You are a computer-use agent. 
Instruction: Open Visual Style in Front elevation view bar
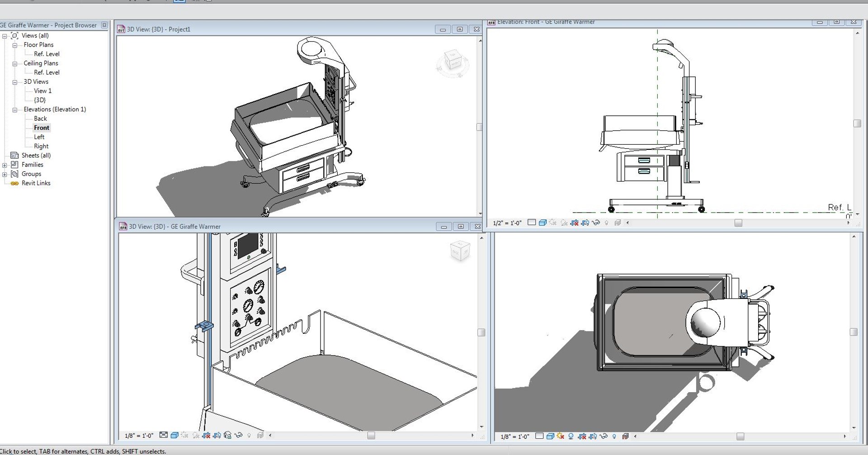(542, 223)
